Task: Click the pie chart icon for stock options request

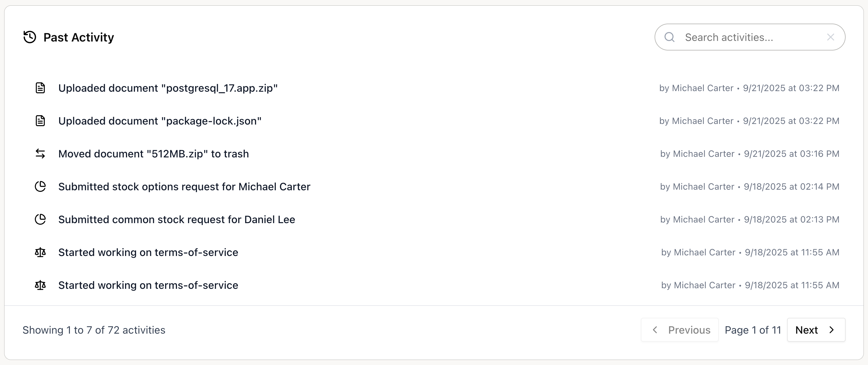Action: (x=40, y=186)
